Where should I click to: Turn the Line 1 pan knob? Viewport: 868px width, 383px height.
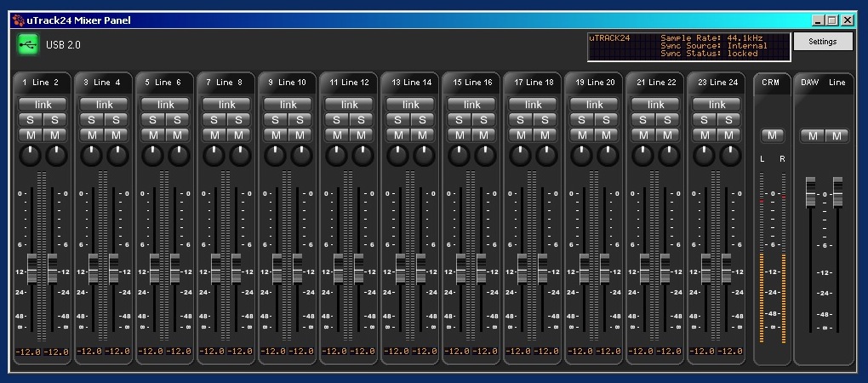point(31,155)
